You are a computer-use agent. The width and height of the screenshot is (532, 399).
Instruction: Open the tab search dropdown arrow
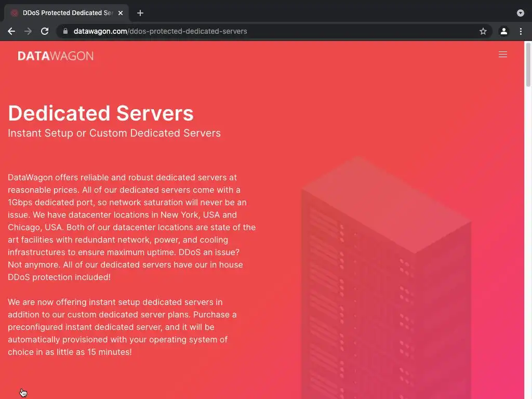pos(521,13)
